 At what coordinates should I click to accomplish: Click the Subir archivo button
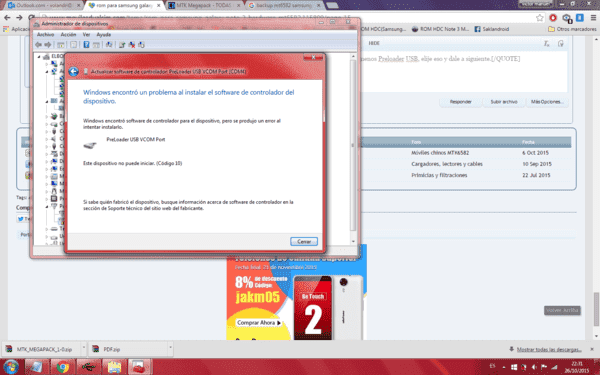(504, 102)
